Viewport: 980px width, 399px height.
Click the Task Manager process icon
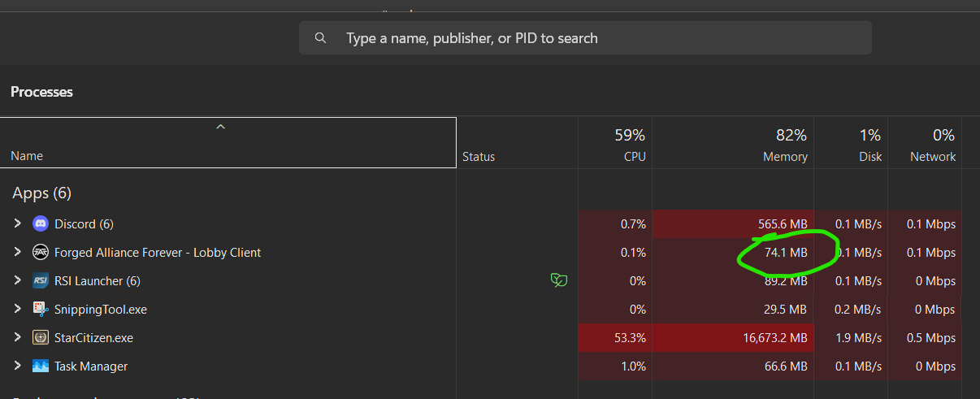click(x=41, y=366)
